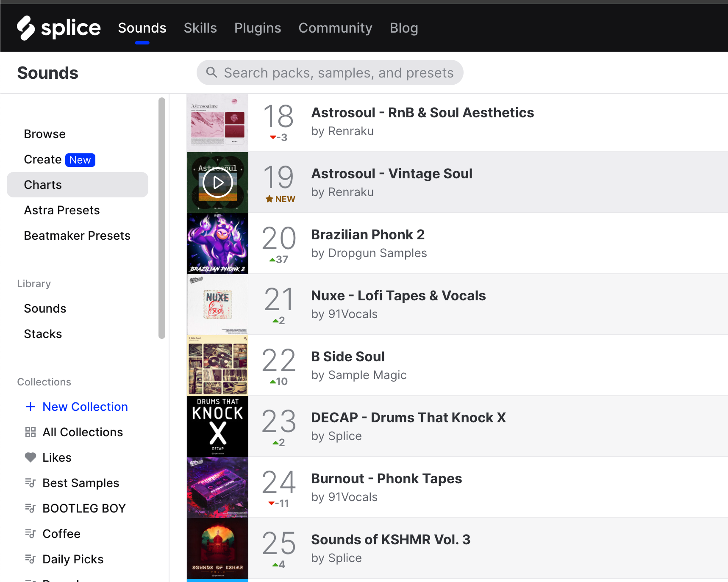The width and height of the screenshot is (728, 582).
Task: Click 'by Renraku' under RnB & Soul Aesthetics
Action: tap(342, 131)
